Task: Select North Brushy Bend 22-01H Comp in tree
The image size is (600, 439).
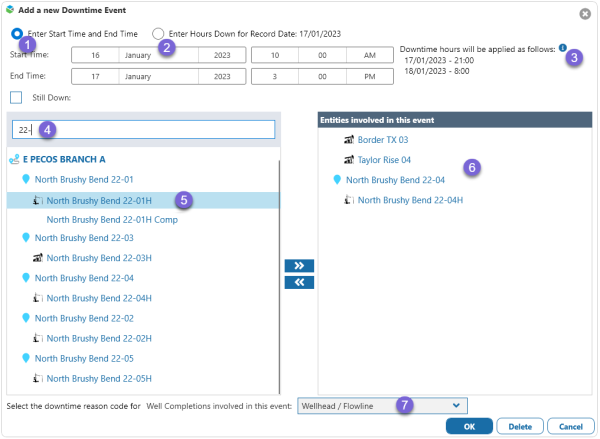Action: 112,219
